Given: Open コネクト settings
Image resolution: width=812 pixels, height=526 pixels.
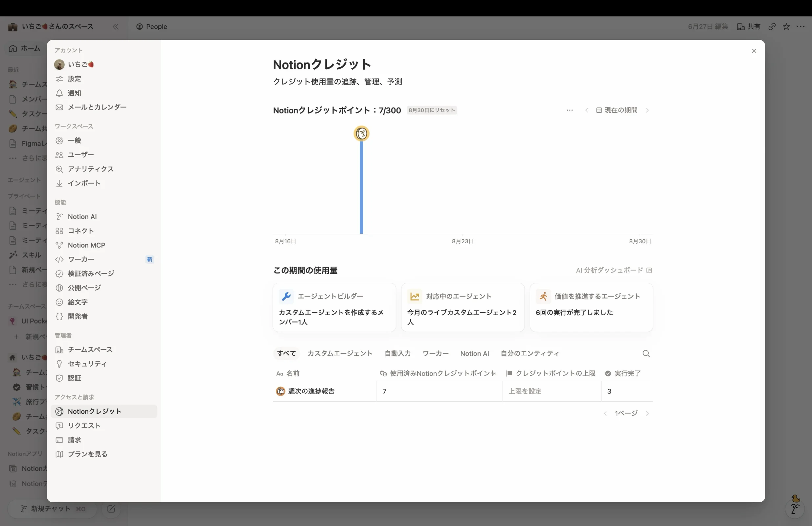Looking at the screenshot, I should (104, 231).
